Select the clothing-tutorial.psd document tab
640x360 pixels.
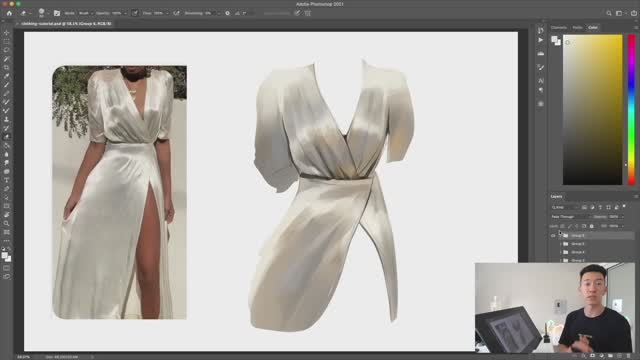coord(66,24)
